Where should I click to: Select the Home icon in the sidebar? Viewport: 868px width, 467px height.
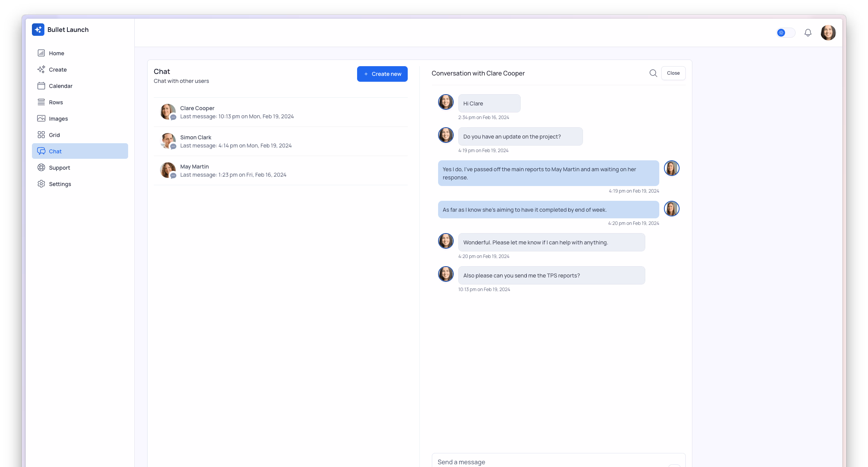tap(41, 53)
